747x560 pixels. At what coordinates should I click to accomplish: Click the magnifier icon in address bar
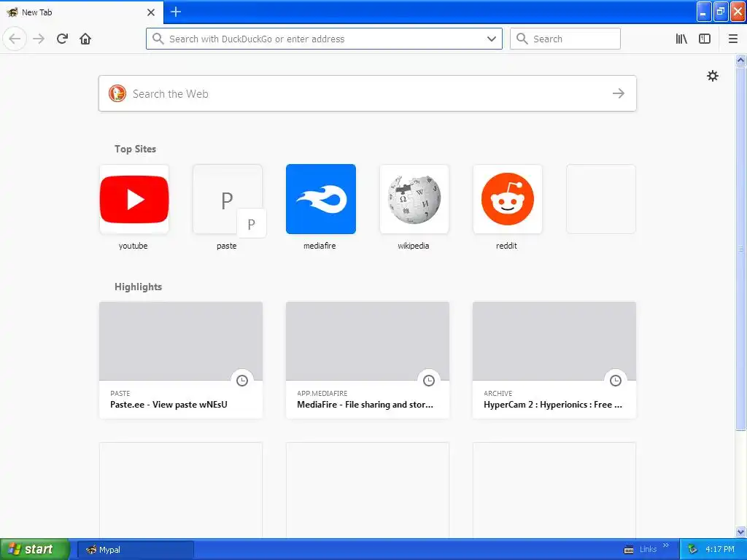tap(158, 39)
